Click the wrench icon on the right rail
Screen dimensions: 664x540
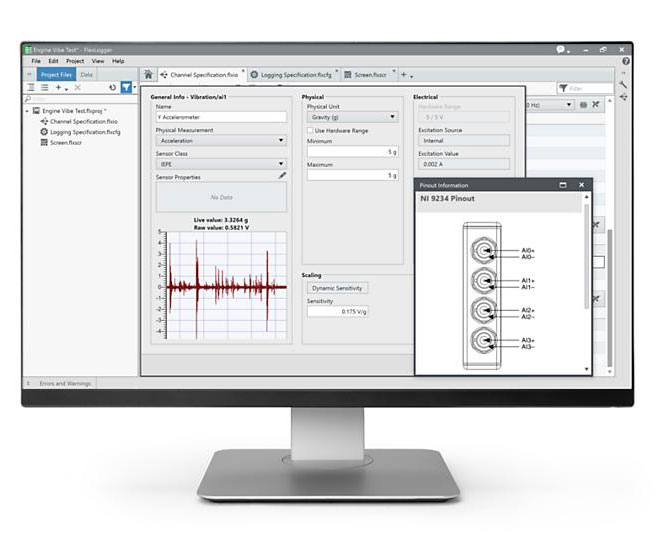[625, 86]
